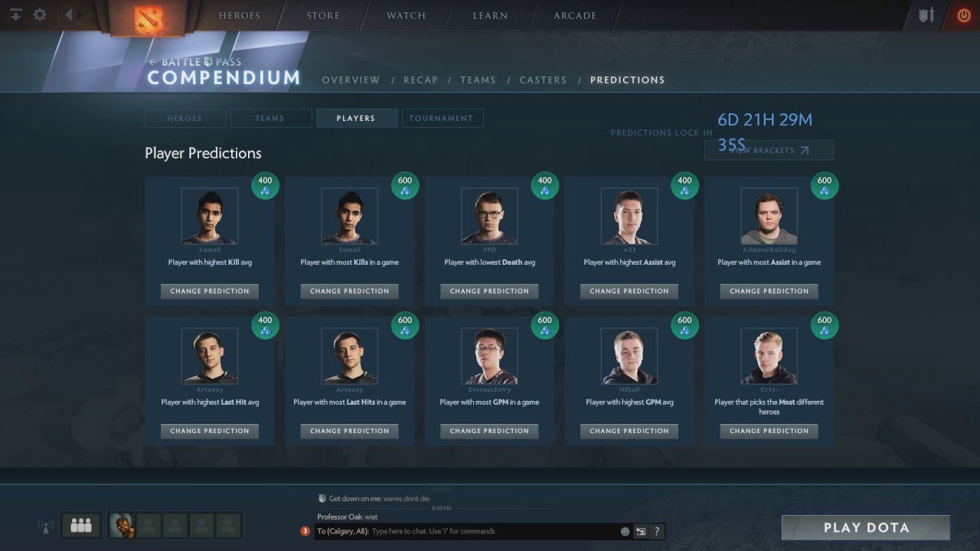Click the View Brackets button
980x551 pixels.
tap(769, 150)
